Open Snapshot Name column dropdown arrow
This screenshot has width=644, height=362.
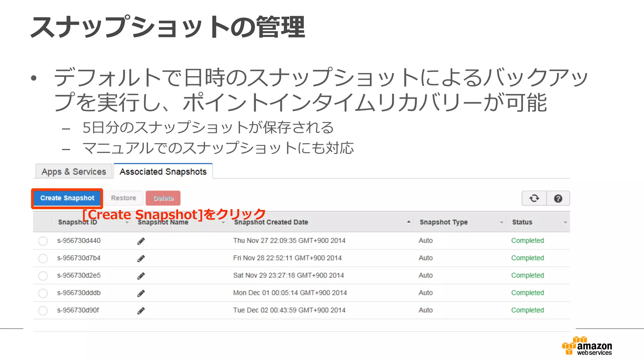(x=223, y=222)
